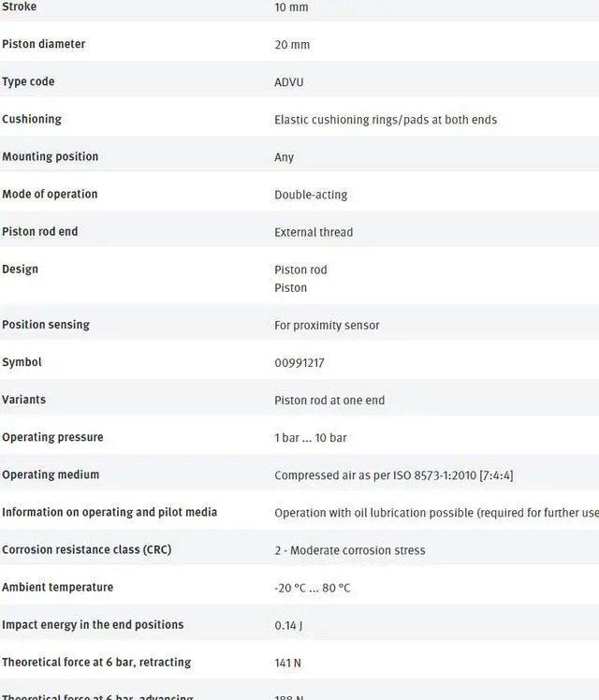Click the Stroke label

coord(20,7)
